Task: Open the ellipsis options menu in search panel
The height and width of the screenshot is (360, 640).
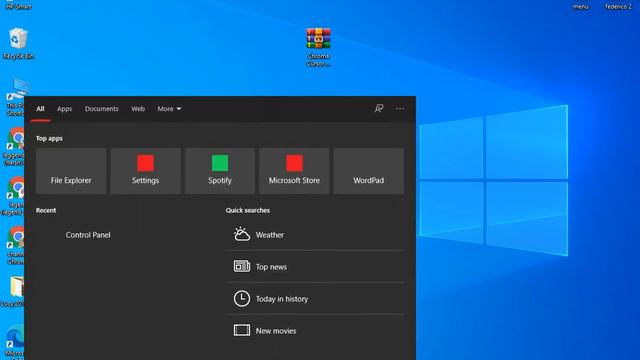Action: (x=400, y=109)
